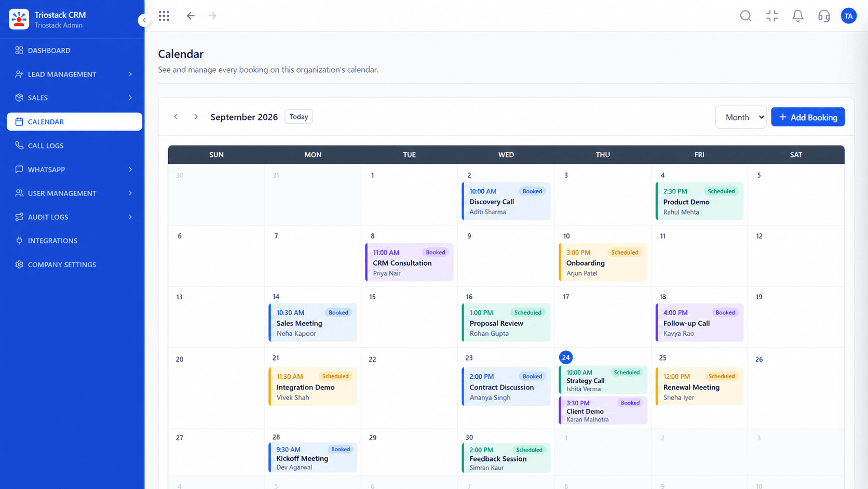Expand the WhatsApp submenu chevron
This screenshot has height=489, width=868.
[130, 169]
